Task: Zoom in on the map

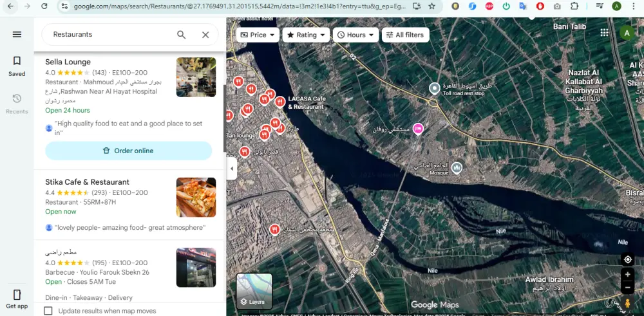Action: coord(627,275)
